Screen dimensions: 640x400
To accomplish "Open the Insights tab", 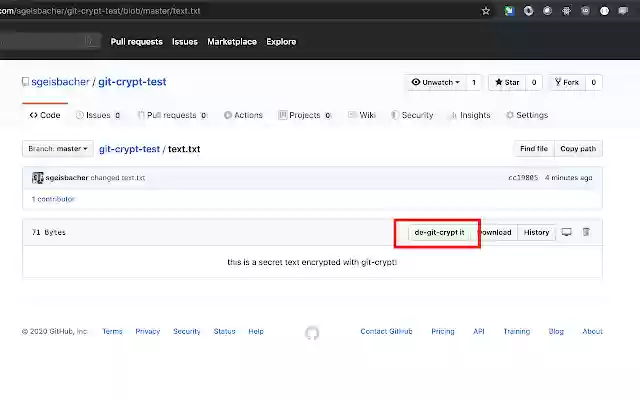I will [470, 115].
